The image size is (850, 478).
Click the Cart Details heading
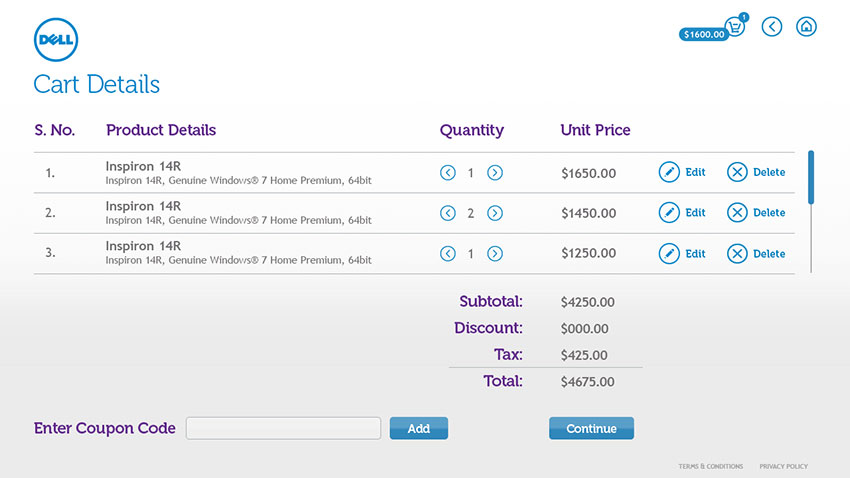(x=96, y=85)
